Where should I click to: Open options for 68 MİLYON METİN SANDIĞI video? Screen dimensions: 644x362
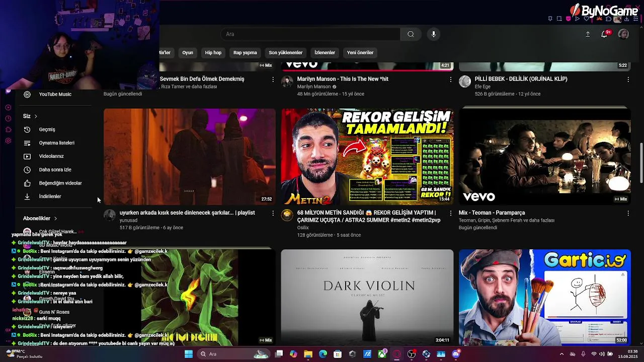coord(450,213)
